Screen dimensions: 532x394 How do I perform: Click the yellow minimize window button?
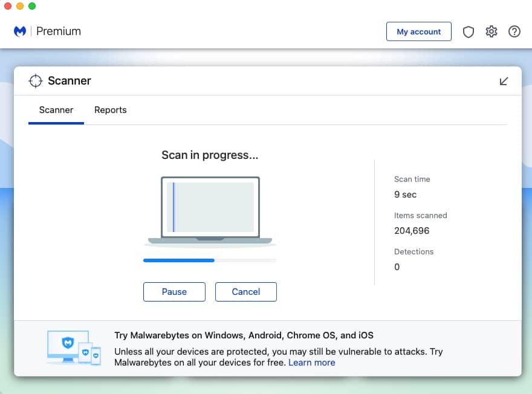pos(20,6)
